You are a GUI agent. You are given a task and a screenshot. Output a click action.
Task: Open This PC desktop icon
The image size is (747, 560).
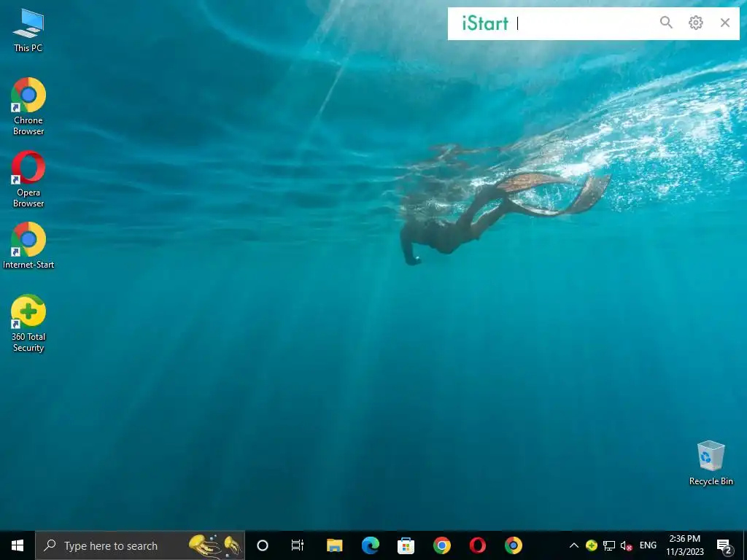pyautogui.click(x=28, y=31)
